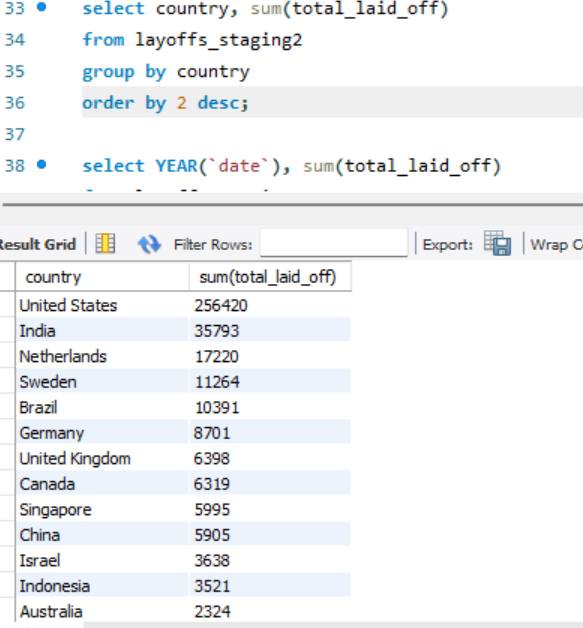583x628 pixels.
Task: Click line number 33 in the gutter
Action: click(x=15, y=8)
